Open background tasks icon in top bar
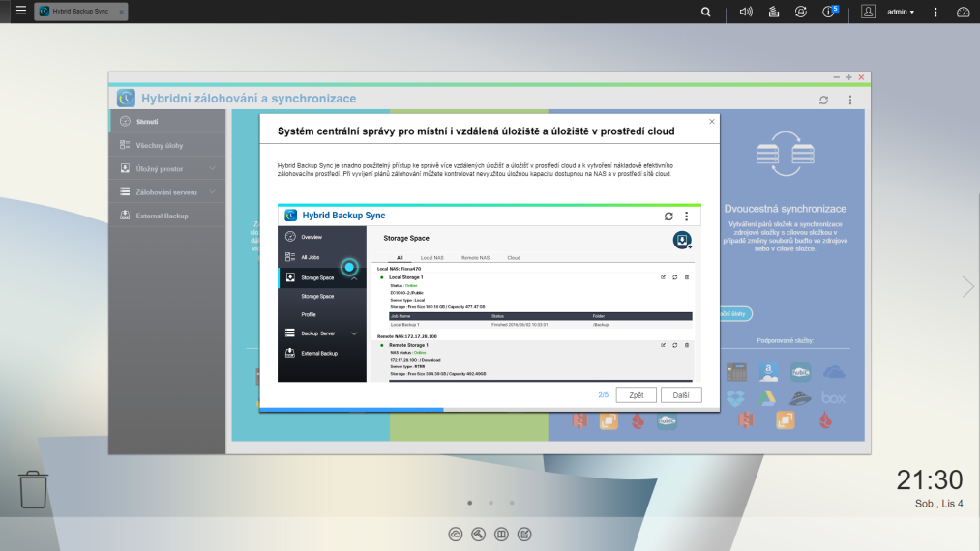 point(773,12)
